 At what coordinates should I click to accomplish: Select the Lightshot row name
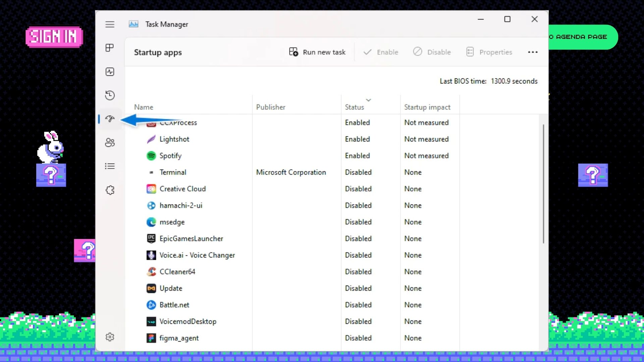tap(174, 139)
